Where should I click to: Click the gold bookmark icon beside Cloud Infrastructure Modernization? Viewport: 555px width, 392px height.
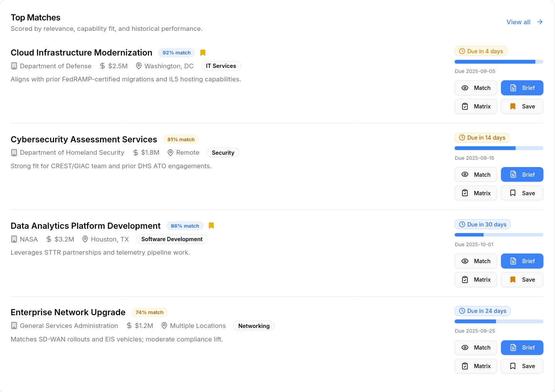coord(203,53)
